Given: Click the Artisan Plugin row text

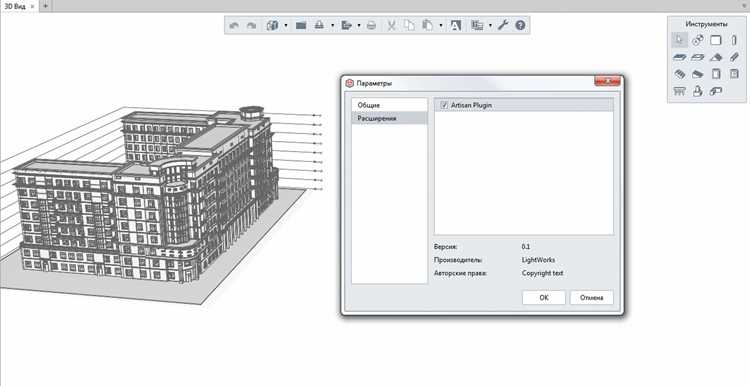Looking at the screenshot, I should [x=471, y=105].
